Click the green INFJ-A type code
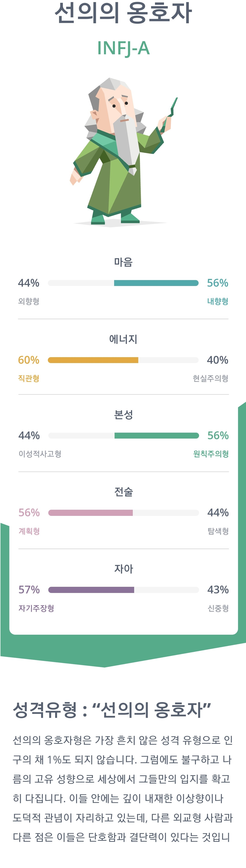Viewport: 246px width, 868px height. pyautogui.click(x=123, y=48)
